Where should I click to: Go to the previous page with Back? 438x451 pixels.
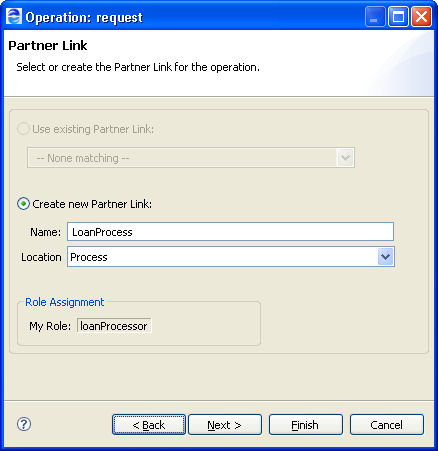point(149,425)
